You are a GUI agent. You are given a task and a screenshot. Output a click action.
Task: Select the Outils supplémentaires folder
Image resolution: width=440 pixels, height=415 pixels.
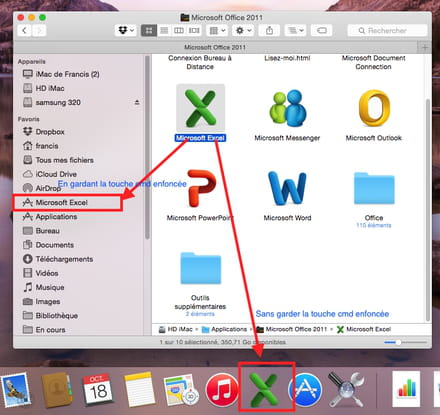click(x=200, y=268)
